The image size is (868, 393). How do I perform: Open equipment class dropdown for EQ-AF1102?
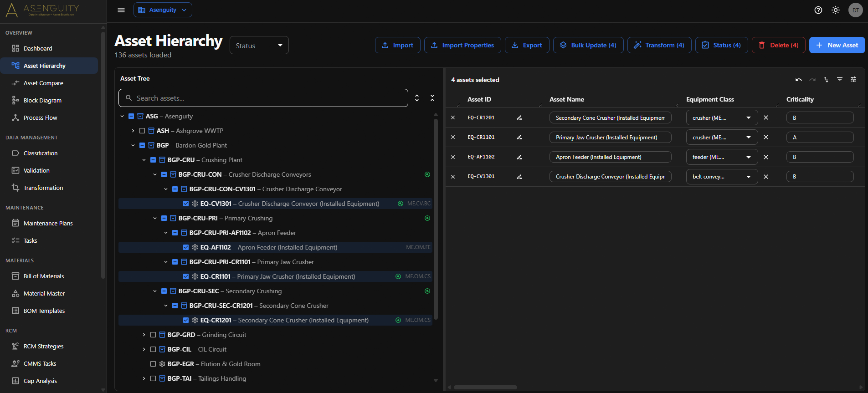(722, 157)
